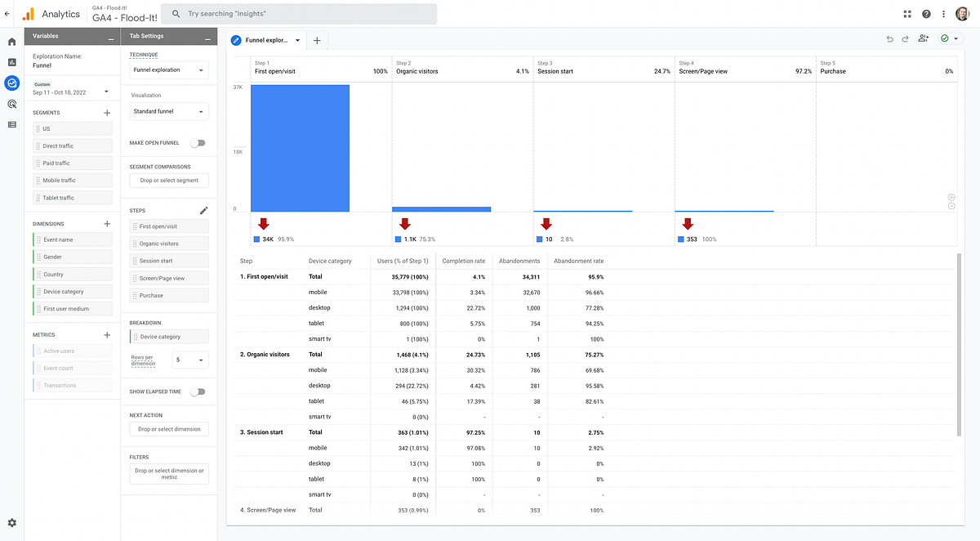The image size is (980, 541).
Task: Open the Home section in left navigation
Action: [x=11, y=41]
